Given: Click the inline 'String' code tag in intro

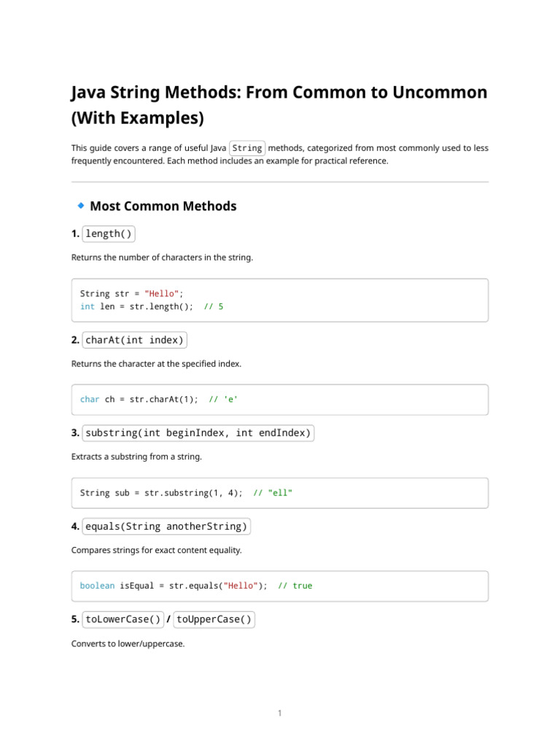Looking at the screenshot, I should pos(247,148).
